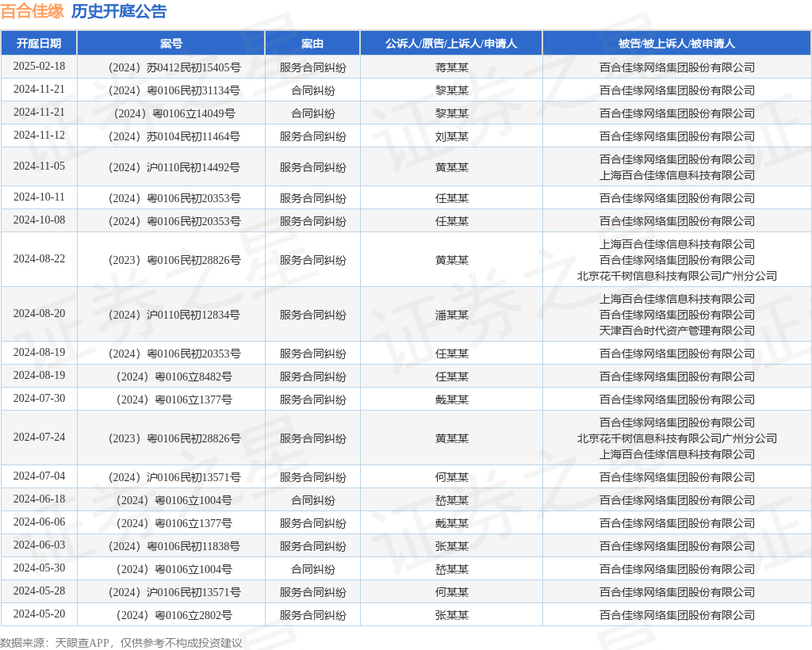Screen dimensions: 812x650
Task: Click the date cell 2024-05-20
Action: [39, 614]
